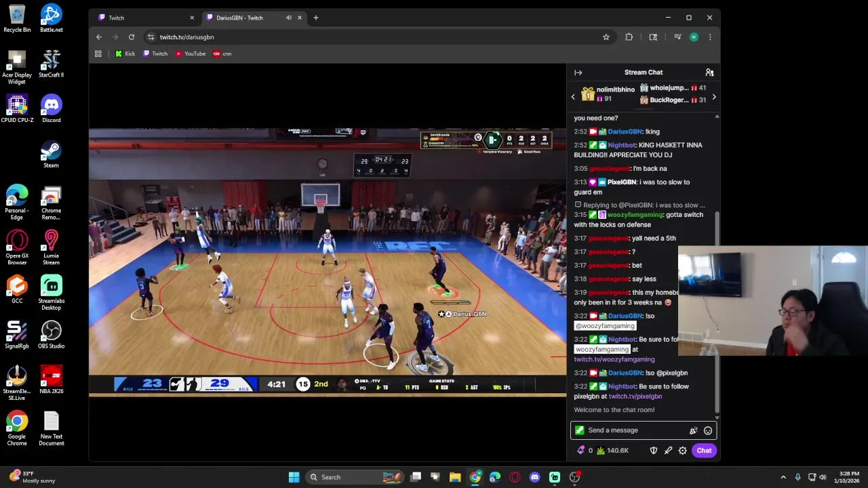The image size is (868, 488).
Task: Open Discord from the taskbar
Action: pyautogui.click(x=535, y=477)
